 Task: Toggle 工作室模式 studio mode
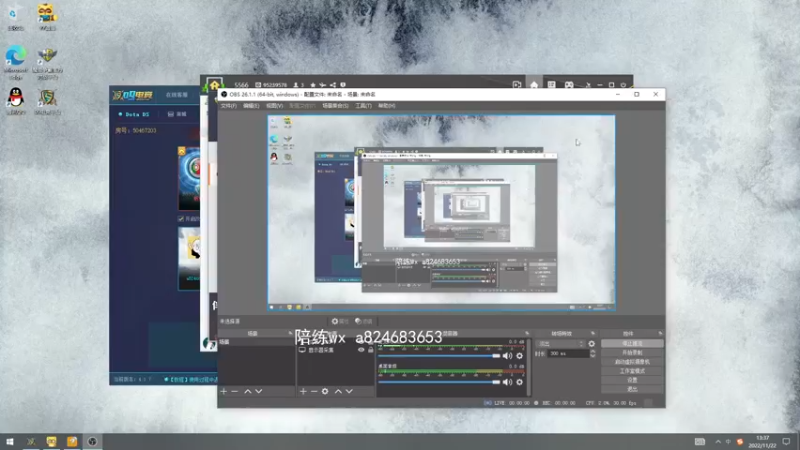pos(632,371)
